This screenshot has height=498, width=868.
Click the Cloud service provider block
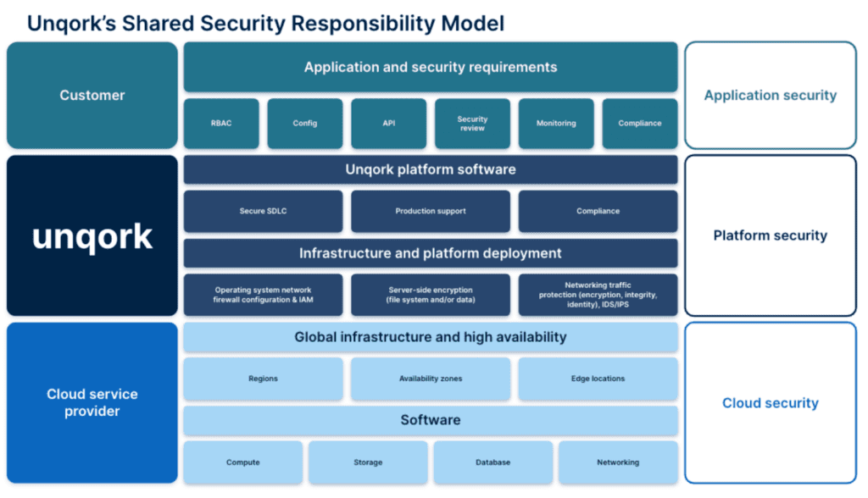(92, 402)
